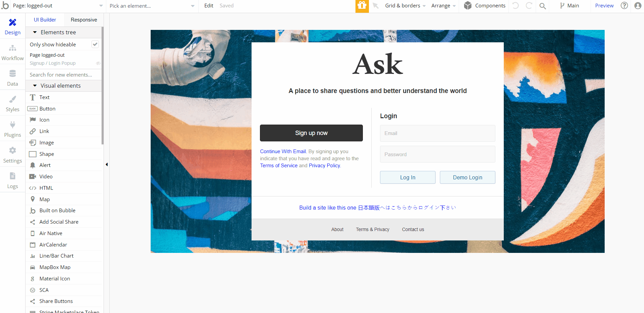Collapse the Elements tree section
This screenshot has height=313, width=644.
coord(35,32)
